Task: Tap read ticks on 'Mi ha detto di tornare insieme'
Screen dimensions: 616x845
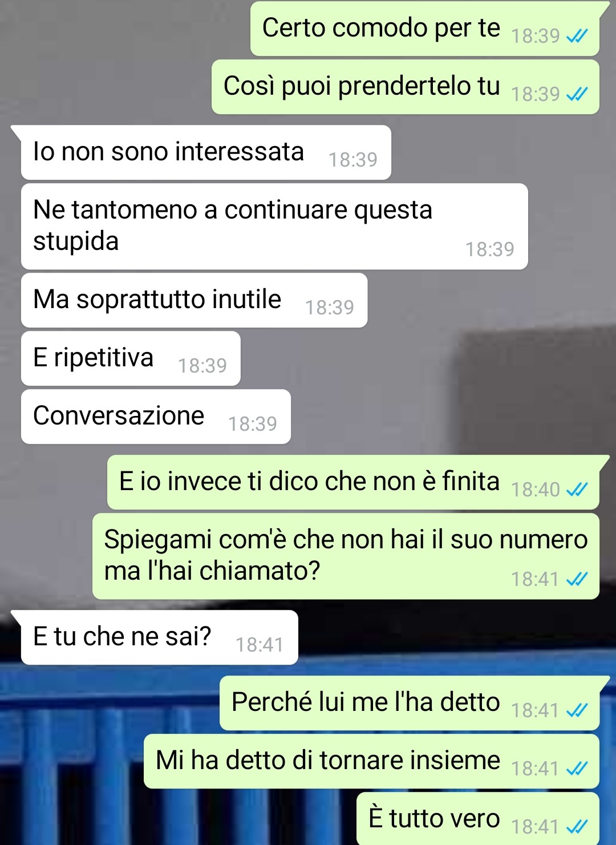Action: 577,769
